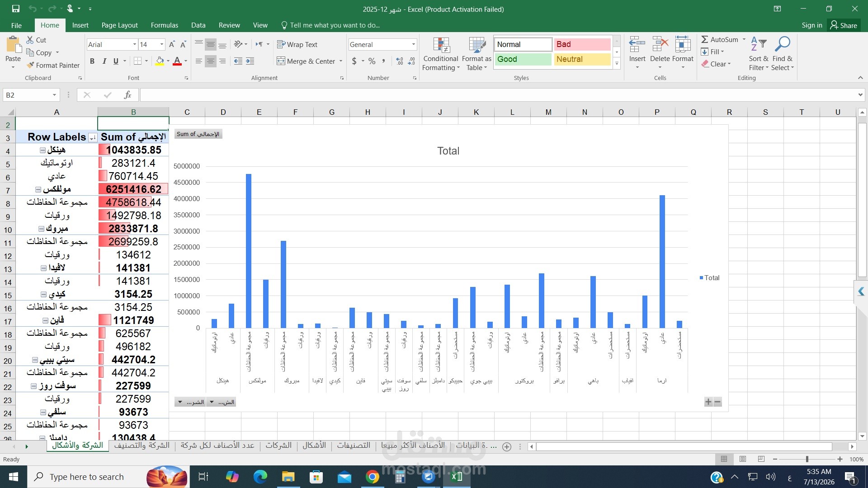
Task: Click the Share button
Action: pos(844,25)
